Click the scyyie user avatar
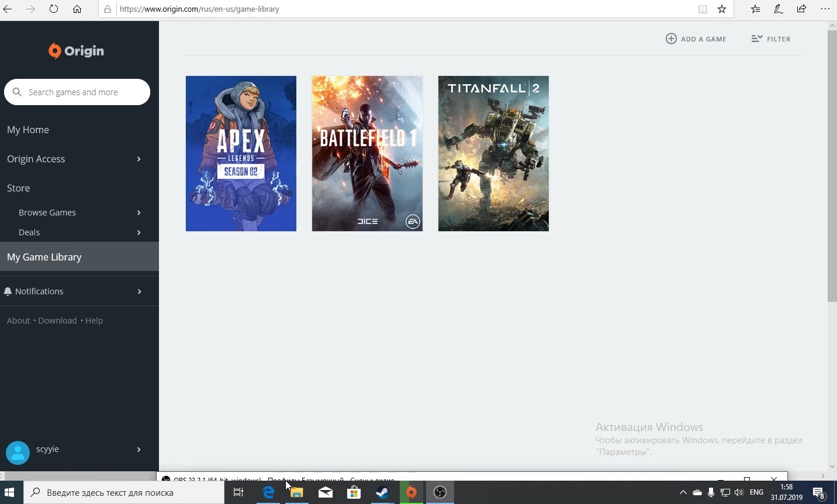Screen dimensions: 837x504 (x=18, y=453)
